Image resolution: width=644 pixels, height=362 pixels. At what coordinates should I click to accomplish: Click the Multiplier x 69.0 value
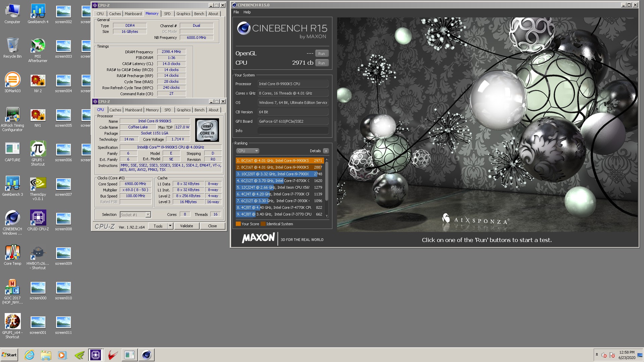coord(136,190)
